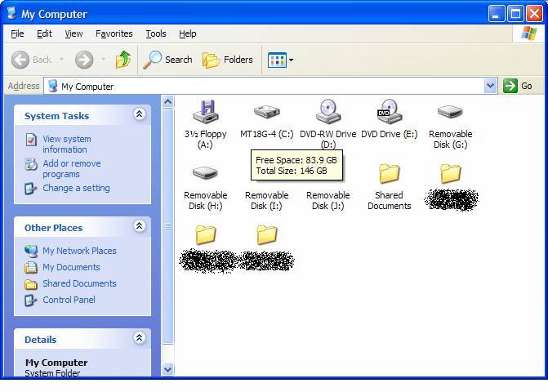Close the My Computer window

pos(534,14)
